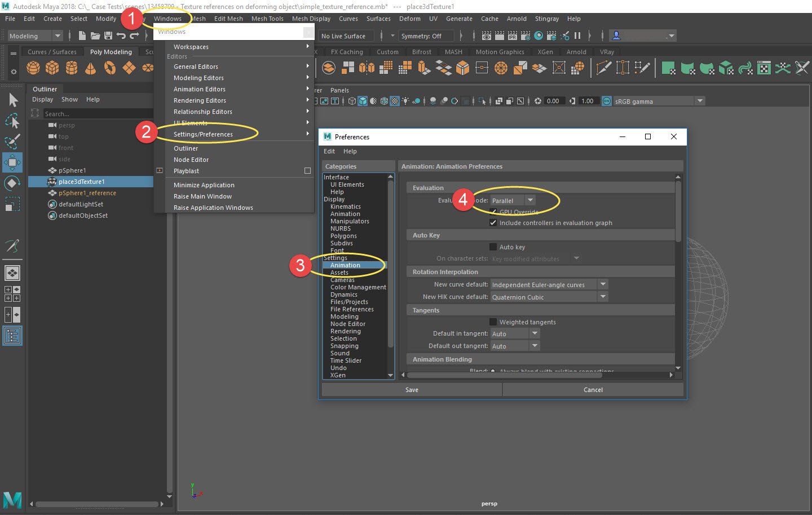This screenshot has height=515, width=812.
Task: Toggle the Playblast option box
Action: (307, 171)
